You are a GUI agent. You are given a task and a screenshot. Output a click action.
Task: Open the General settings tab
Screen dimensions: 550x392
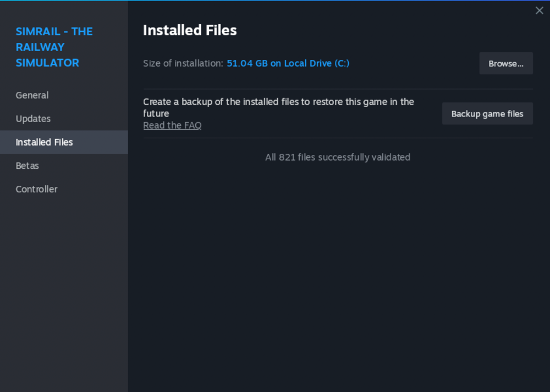point(32,95)
